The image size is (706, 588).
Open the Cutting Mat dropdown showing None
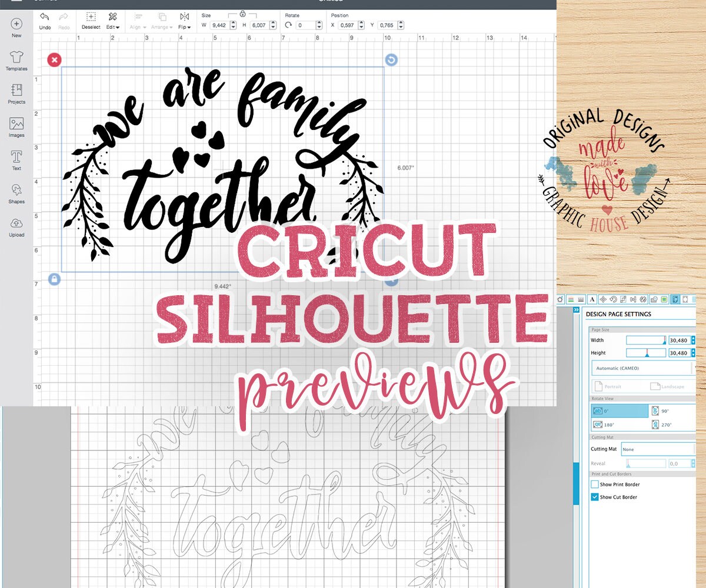point(658,449)
